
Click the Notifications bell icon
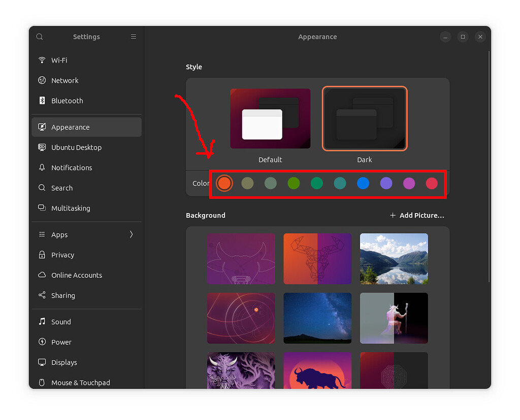point(42,167)
